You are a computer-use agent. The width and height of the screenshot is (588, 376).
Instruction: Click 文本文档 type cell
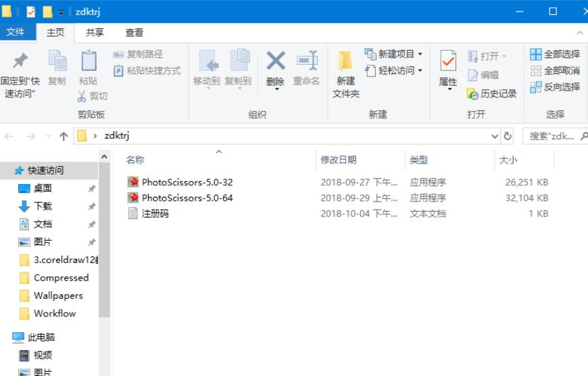pyautogui.click(x=428, y=214)
